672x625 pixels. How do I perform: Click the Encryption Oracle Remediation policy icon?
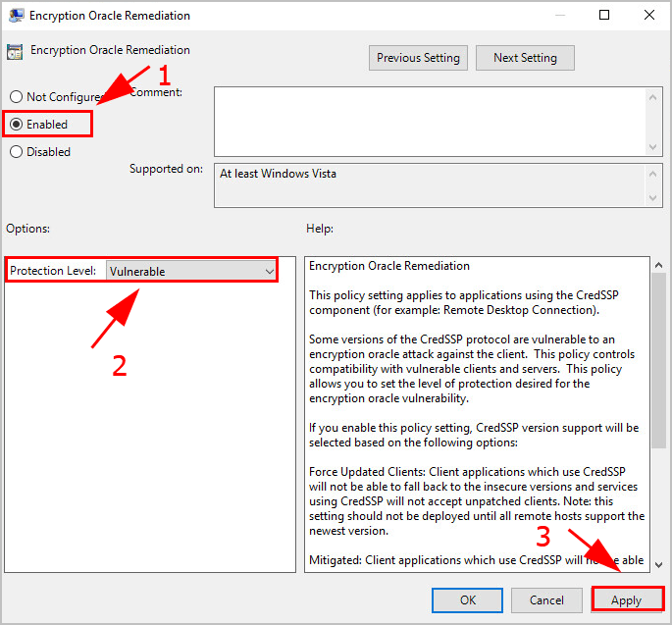pyautogui.click(x=15, y=51)
